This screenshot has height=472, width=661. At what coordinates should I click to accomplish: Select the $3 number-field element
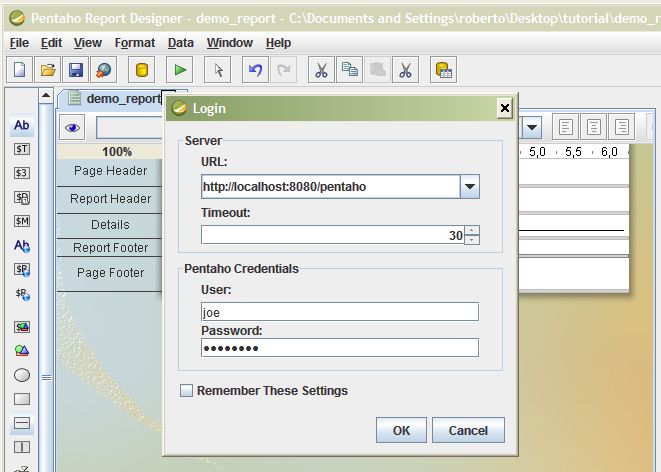pyautogui.click(x=21, y=173)
